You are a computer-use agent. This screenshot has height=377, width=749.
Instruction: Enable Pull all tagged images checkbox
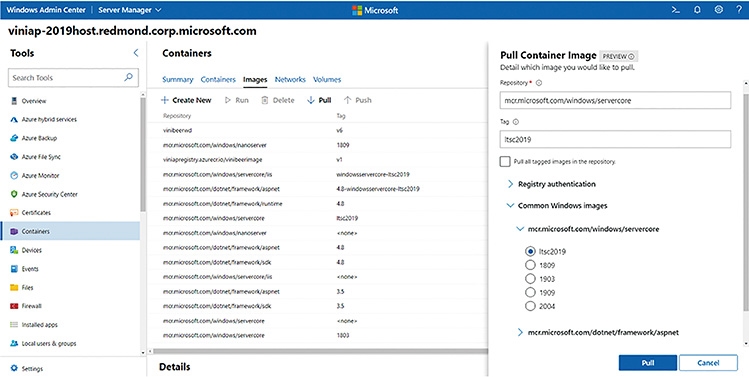tap(505, 162)
